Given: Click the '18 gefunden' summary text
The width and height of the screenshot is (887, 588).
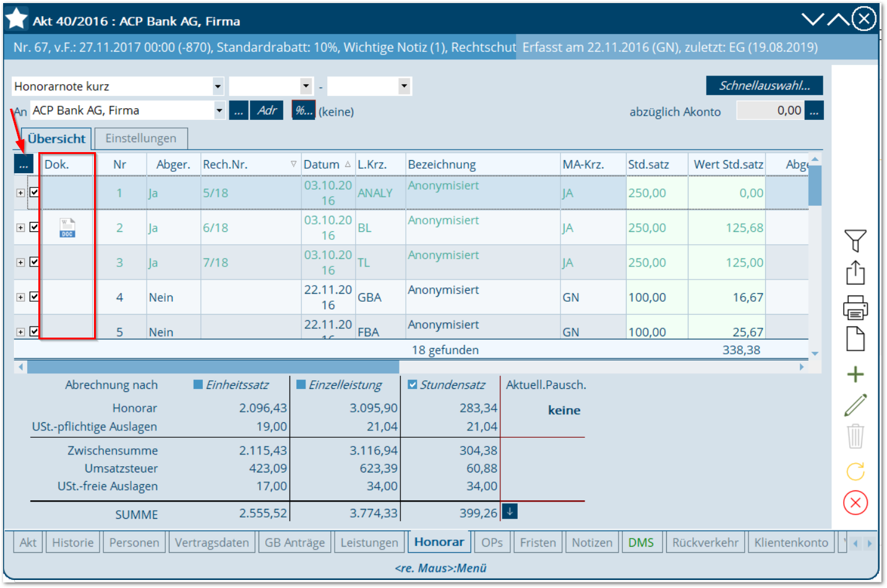Looking at the screenshot, I should coord(445,350).
